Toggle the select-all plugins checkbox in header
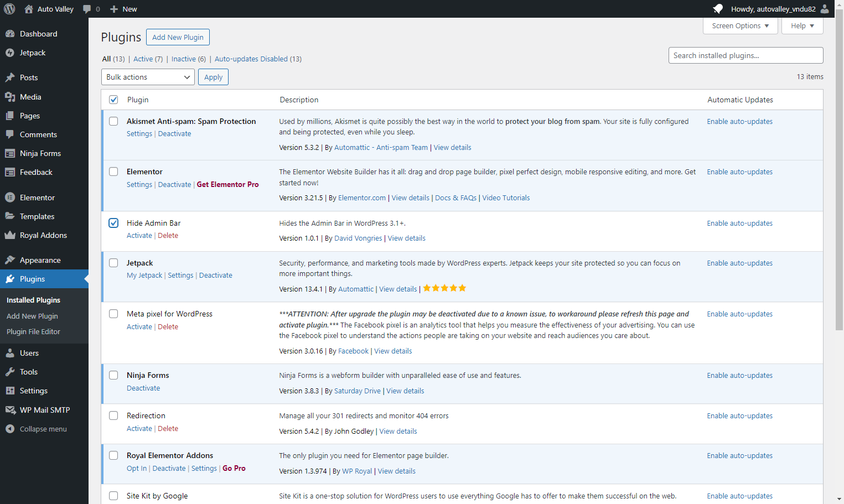This screenshot has height=504, width=844. point(113,100)
